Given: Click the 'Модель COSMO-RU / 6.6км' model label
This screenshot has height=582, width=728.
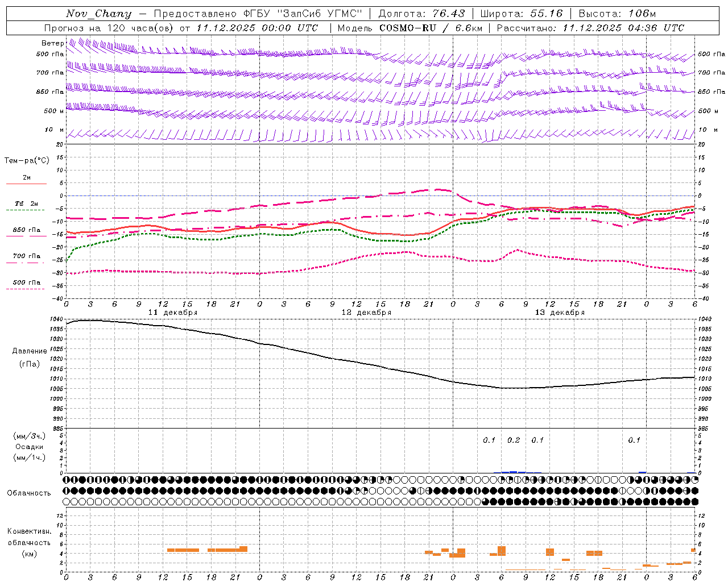Looking at the screenshot, I should click(410, 28).
